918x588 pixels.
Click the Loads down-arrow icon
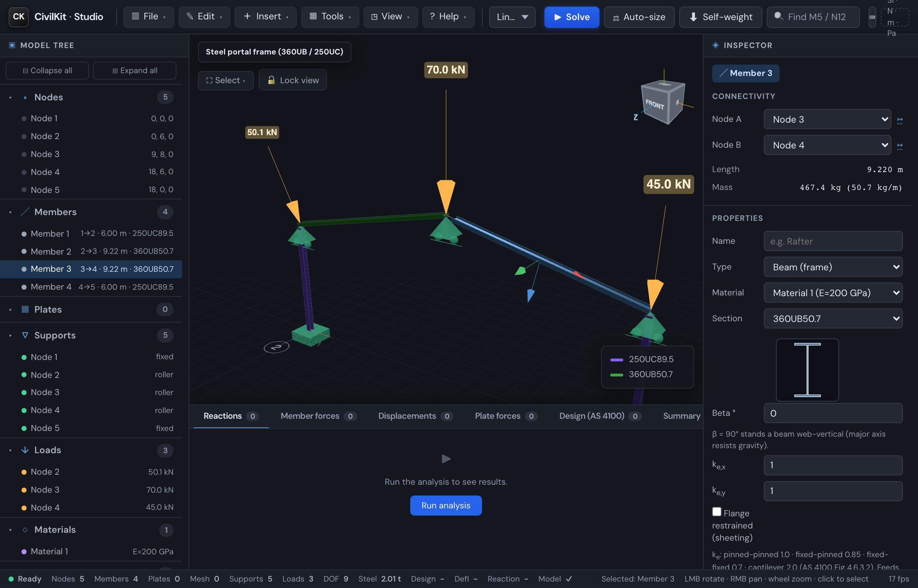pos(25,450)
